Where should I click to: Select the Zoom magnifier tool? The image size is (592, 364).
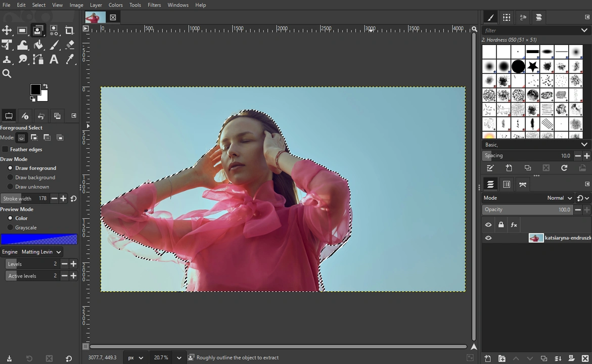7,74
